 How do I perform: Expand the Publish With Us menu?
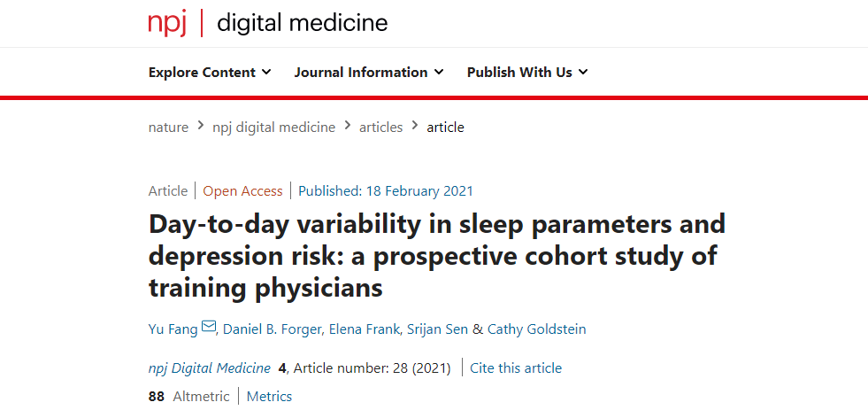point(527,73)
